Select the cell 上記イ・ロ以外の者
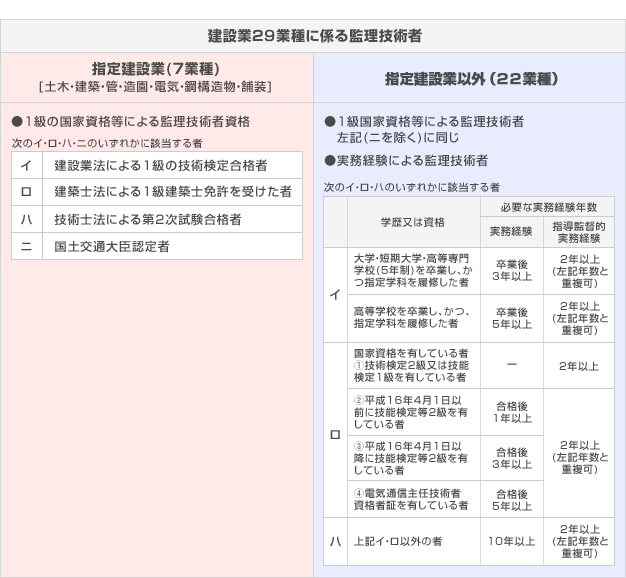The width and height of the screenshot is (626, 578). (414, 541)
